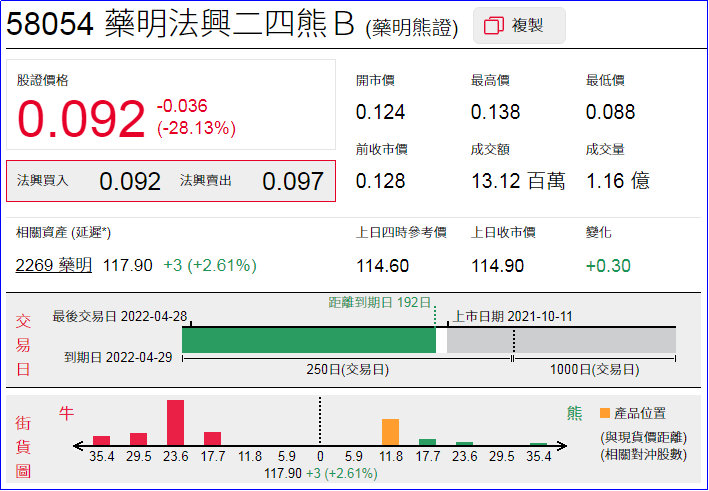Click the 最後交易日 2022-04-28 label
Image resolution: width=709 pixels, height=491 pixels.
pyautogui.click(x=120, y=316)
